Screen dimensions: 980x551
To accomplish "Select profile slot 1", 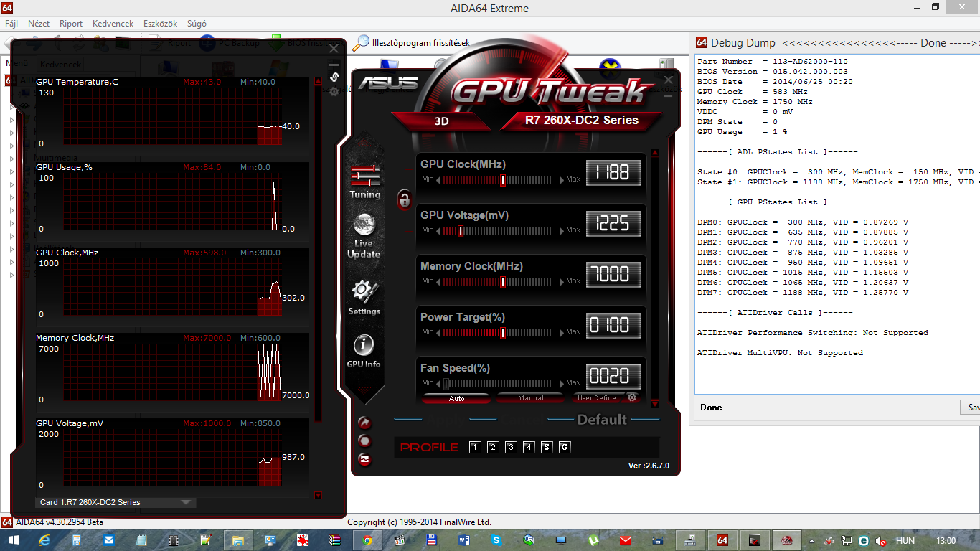I will [x=475, y=447].
